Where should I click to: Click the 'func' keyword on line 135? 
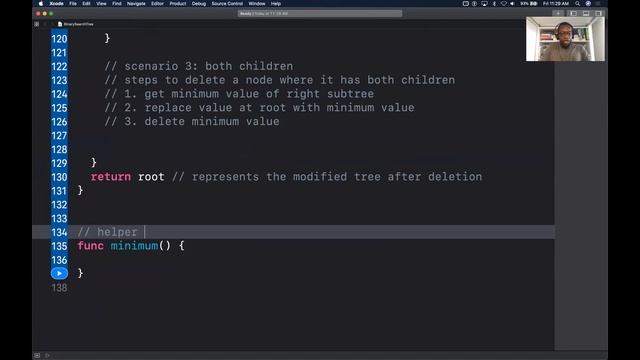pos(91,246)
